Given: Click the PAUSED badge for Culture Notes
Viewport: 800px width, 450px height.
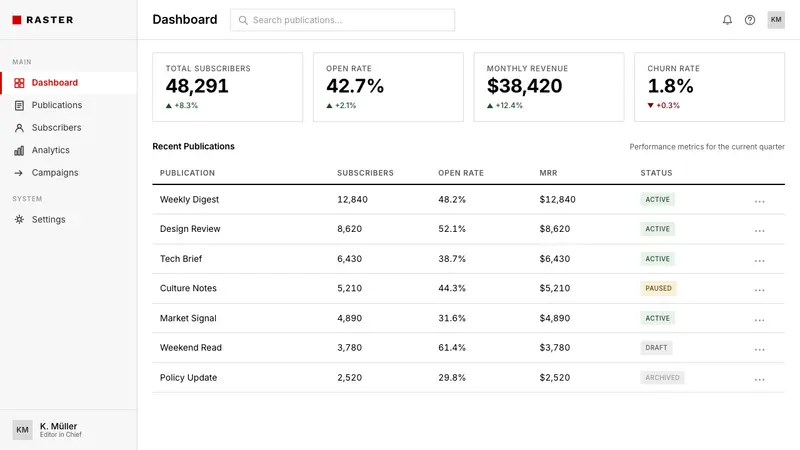Looking at the screenshot, I should pyautogui.click(x=658, y=288).
